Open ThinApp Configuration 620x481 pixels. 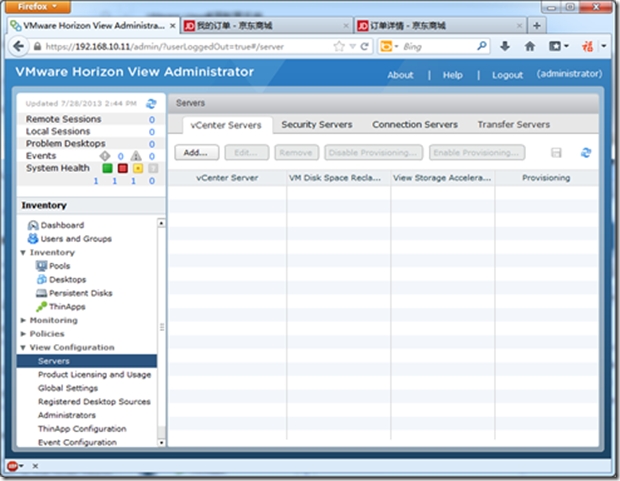pyautogui.click(x=82, y=429)
